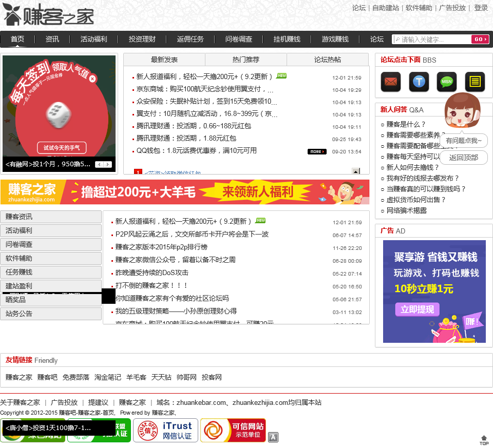Open post QQ钱包：1.8元话费优惠券

point(197,151)
